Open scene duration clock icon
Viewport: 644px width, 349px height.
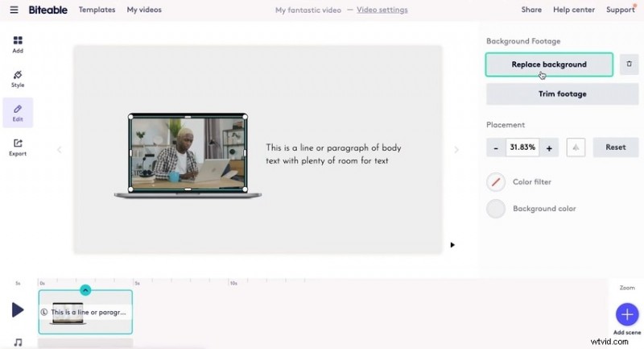pos(44,312)
